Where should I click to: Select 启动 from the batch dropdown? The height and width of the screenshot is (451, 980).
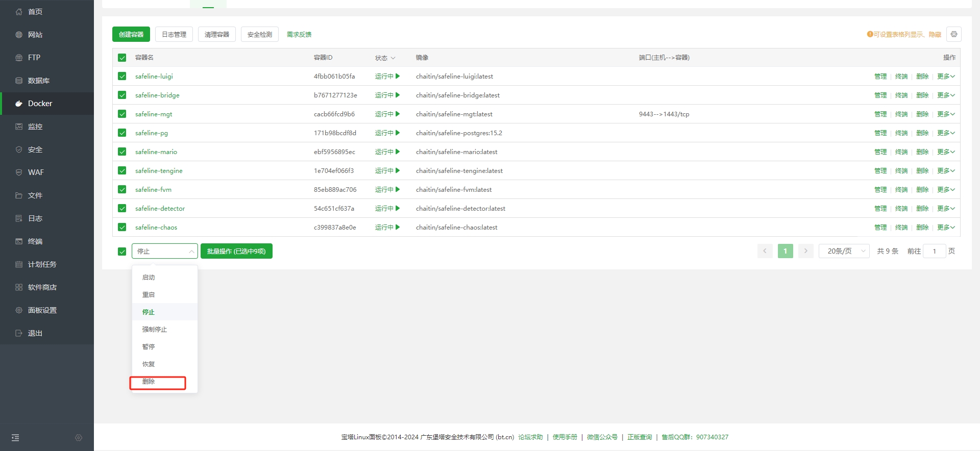click(x=165, y=278)
